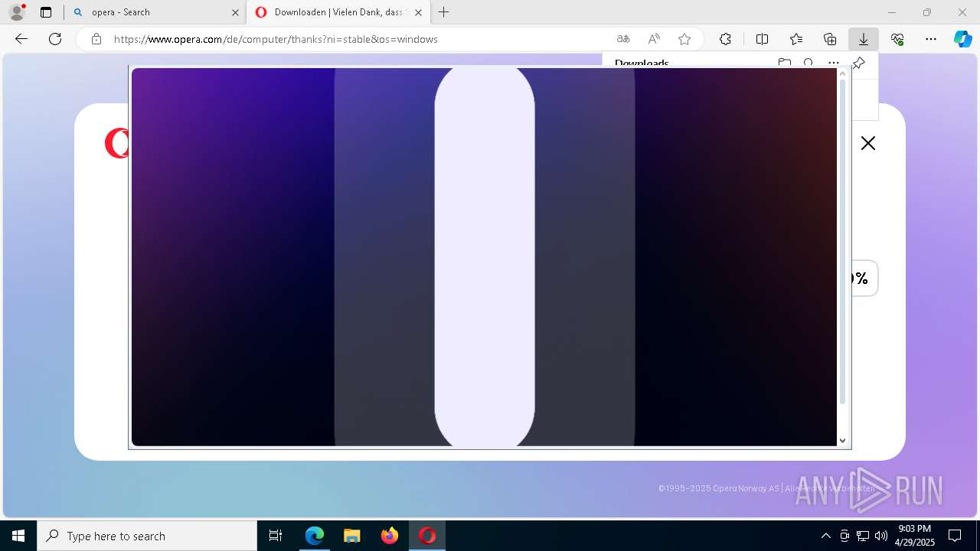Activate the Read aloud icon
The width and height of the screenshot is (980, 551).
654,39
